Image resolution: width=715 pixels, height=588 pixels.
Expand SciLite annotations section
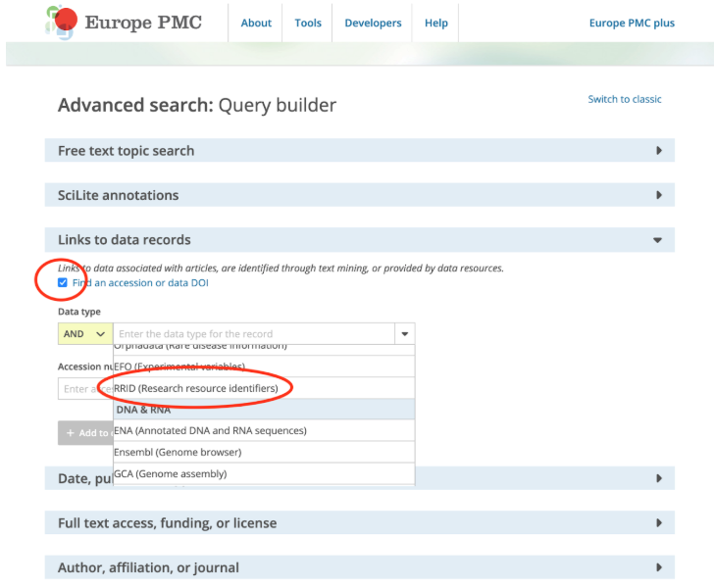359,195
